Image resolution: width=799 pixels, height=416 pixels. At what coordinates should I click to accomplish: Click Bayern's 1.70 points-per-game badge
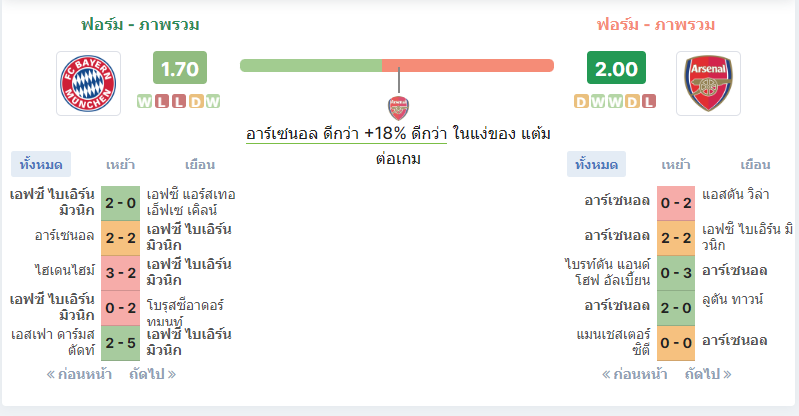click(180, 68)
